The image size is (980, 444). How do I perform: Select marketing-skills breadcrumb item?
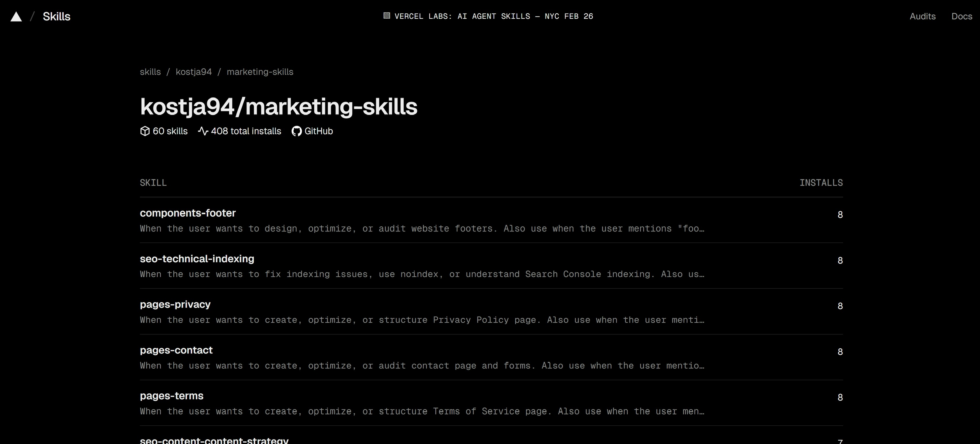click(x=260, y=72)
